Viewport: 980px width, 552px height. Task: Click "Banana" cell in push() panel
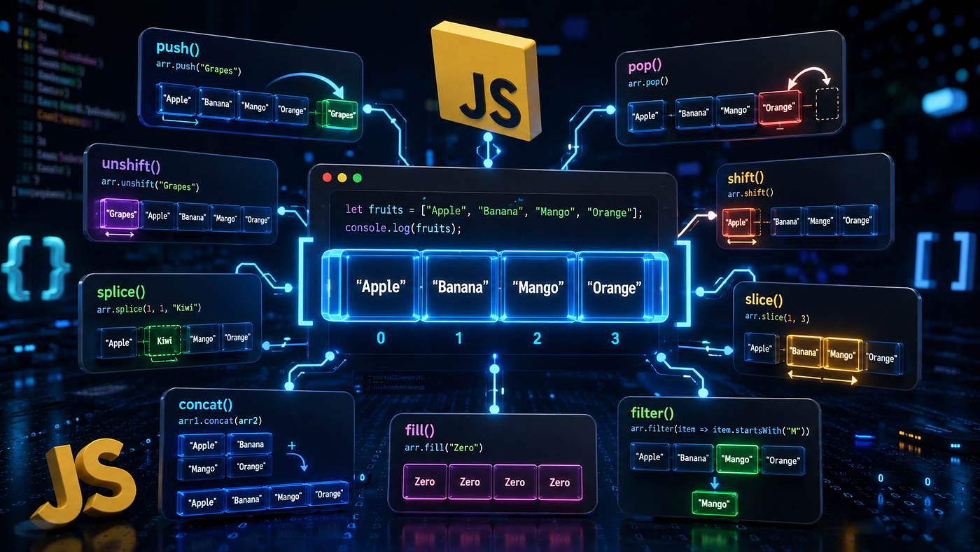[216, 104]
